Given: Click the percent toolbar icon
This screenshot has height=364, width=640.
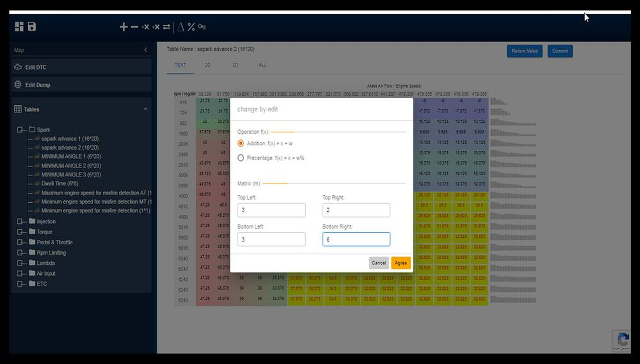Looking at the screenshot, I should pos(191,27).
